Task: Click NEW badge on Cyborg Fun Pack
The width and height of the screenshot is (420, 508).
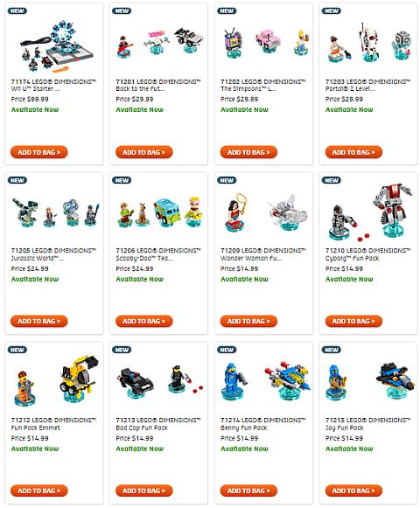Action: [x=331, y=180]
